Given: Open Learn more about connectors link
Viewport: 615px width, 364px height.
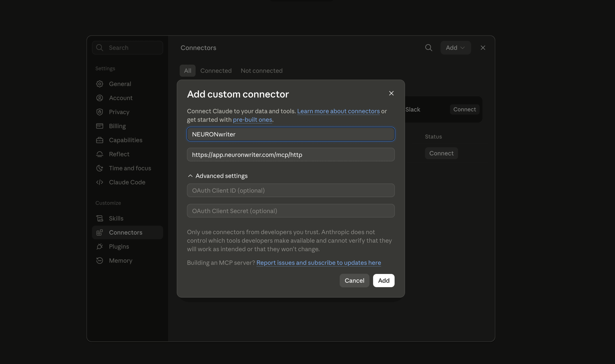Looking at the screenshot, I should click(338, 111).
